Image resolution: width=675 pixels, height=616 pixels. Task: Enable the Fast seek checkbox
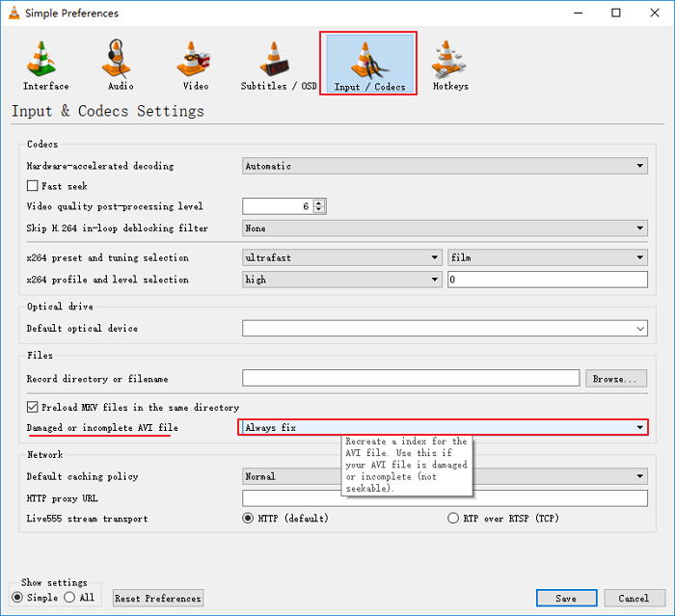(32, 185)
